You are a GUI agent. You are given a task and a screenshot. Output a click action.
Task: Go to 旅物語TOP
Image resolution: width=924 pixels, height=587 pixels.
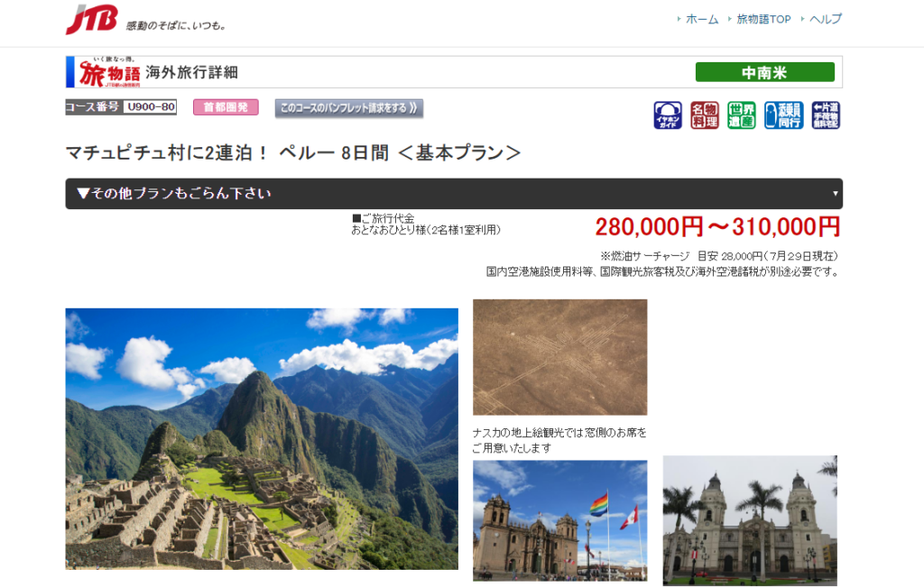pos(763,19)
